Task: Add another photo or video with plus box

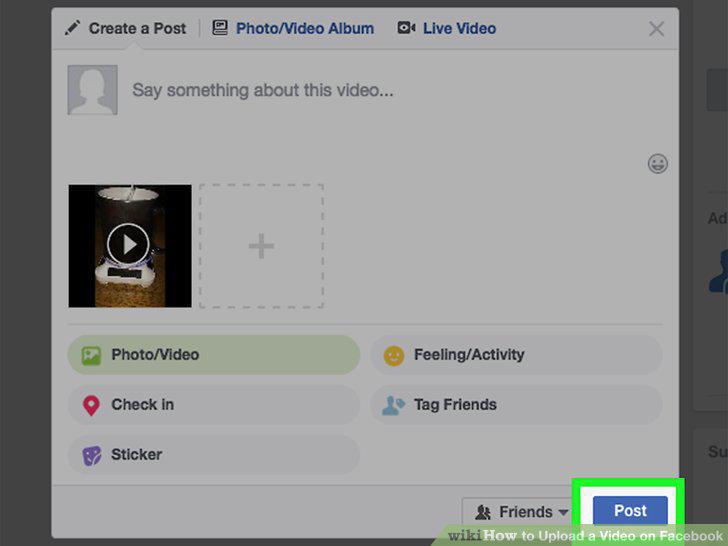Action: [261, 246]
